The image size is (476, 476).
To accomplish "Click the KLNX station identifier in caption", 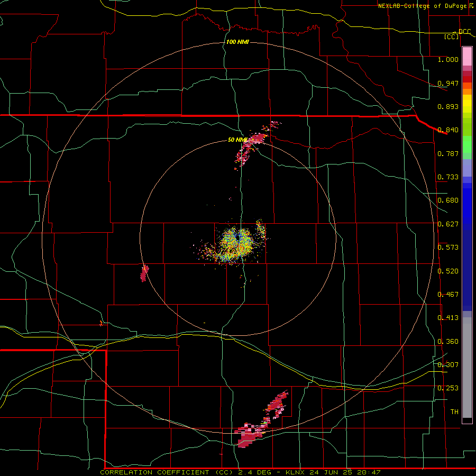I will (296, 472).
